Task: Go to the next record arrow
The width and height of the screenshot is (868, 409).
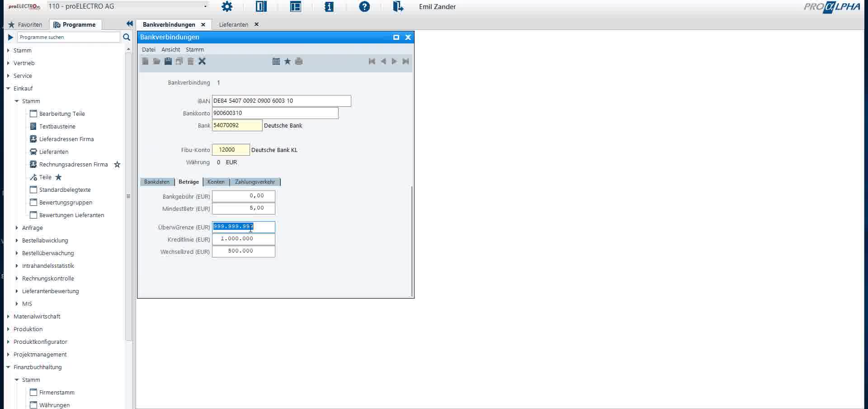Action: click(394, 61)
